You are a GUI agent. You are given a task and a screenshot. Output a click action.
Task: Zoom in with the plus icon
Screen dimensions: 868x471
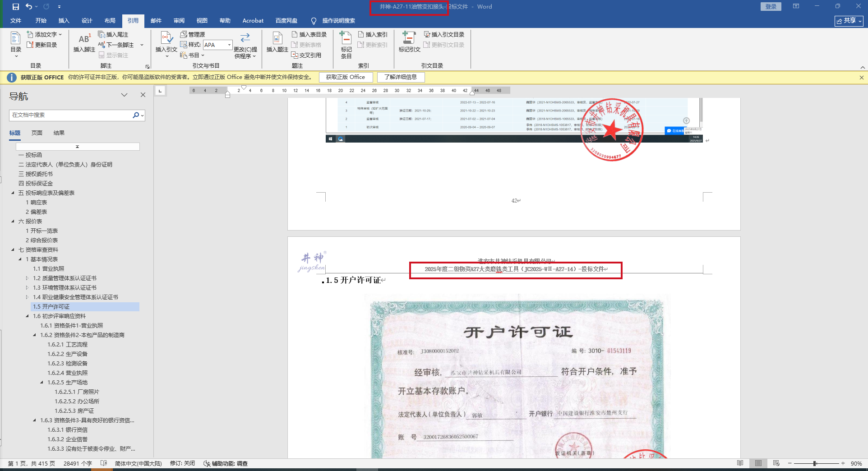(843, 463)
